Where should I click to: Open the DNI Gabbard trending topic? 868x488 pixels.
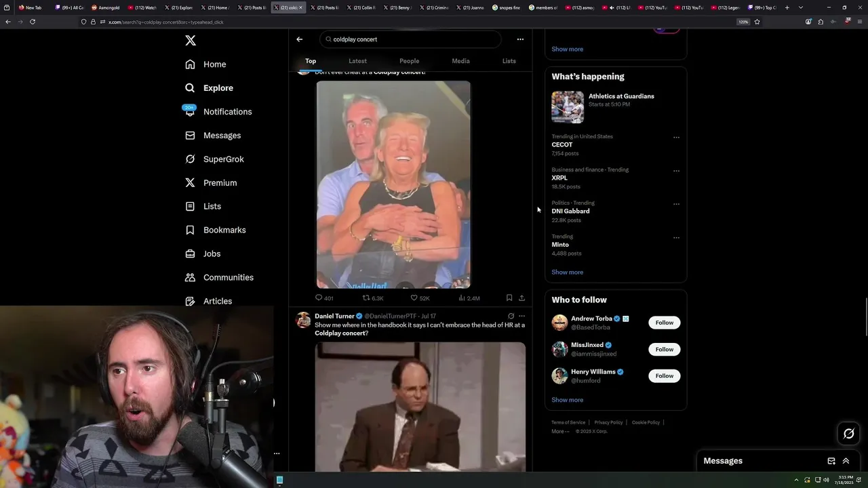570,211
